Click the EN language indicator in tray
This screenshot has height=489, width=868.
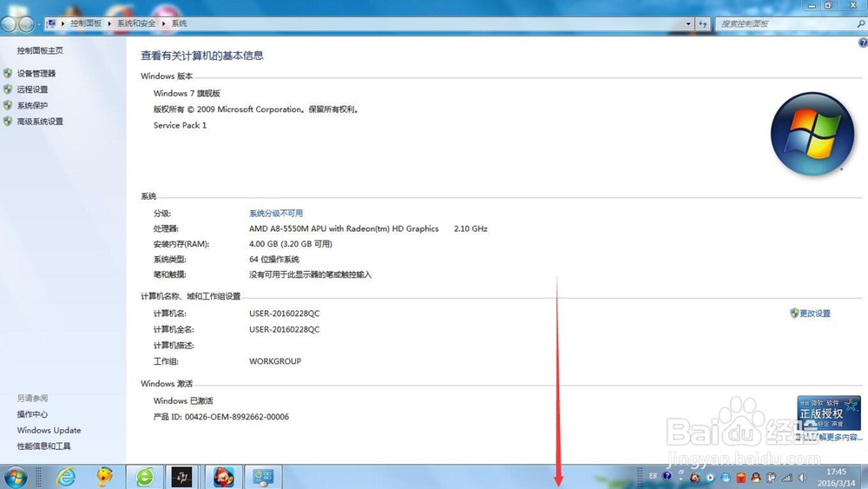(x=653, y=476)
